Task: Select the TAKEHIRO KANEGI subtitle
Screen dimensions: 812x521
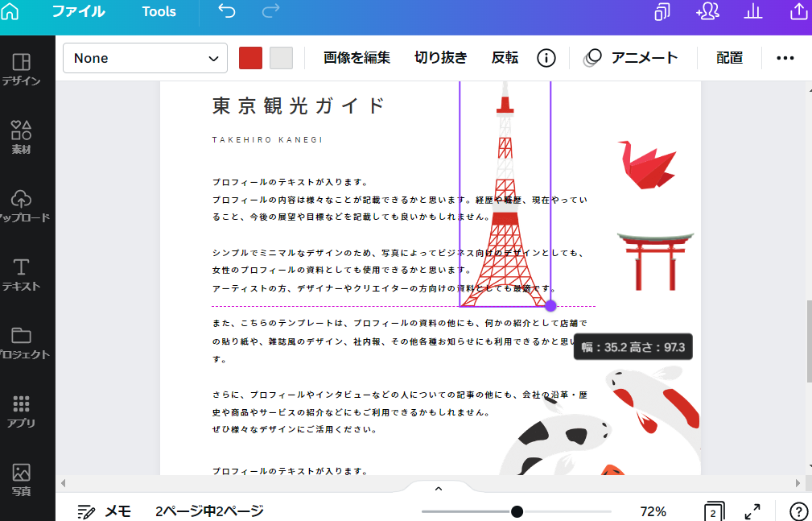Action: point(267,140)
